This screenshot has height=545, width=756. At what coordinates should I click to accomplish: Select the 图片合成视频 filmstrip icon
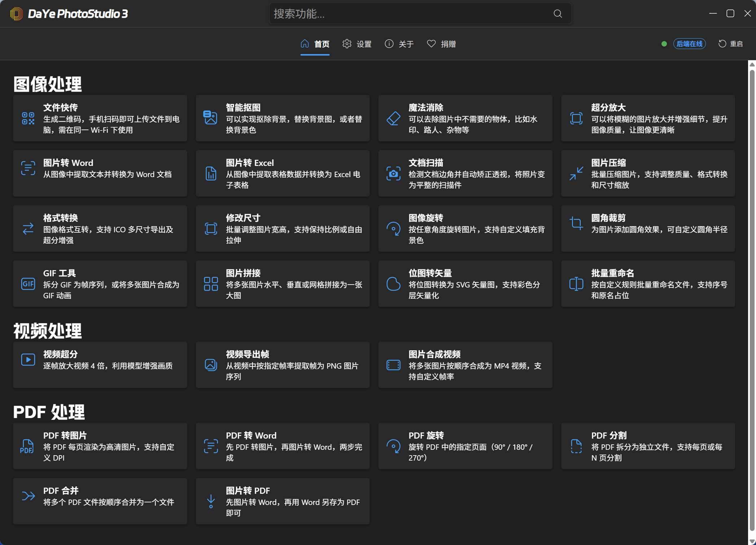[x=393, y=365]
